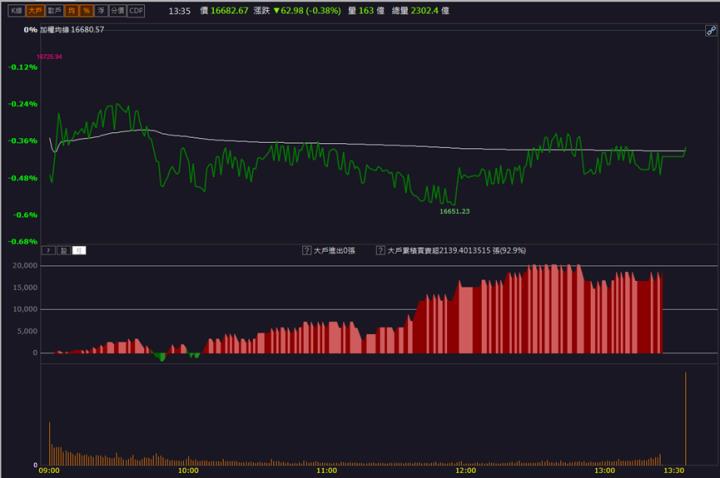
Task: Click the 10:00 time axis marker
Action: pos(188,471)
